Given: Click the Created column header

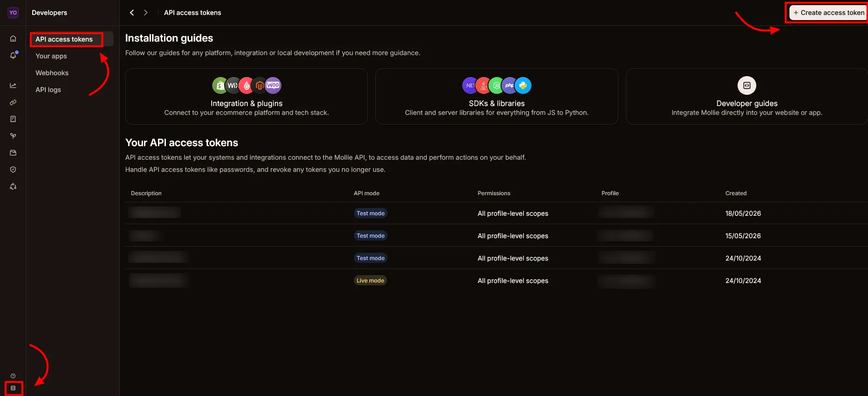Looking at the screenshot, I should (736, 193).
